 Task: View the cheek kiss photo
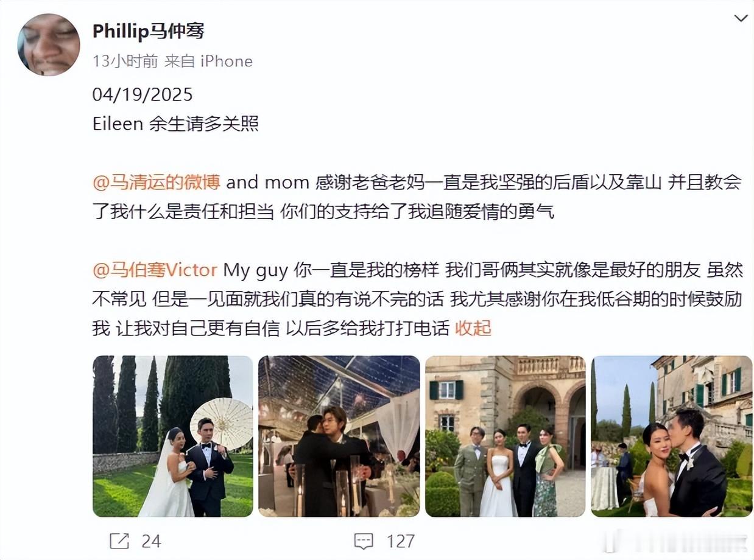671,436
